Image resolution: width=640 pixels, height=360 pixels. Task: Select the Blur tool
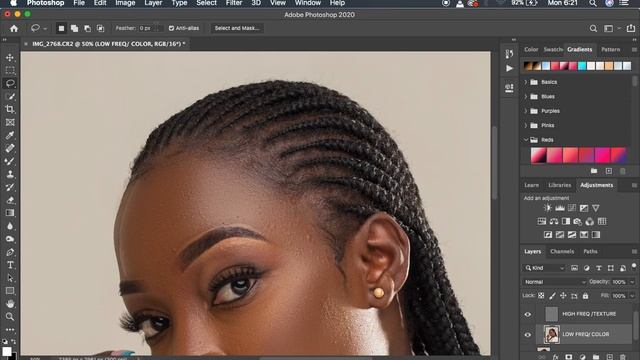pyautogui.click(x=10, y=226)
